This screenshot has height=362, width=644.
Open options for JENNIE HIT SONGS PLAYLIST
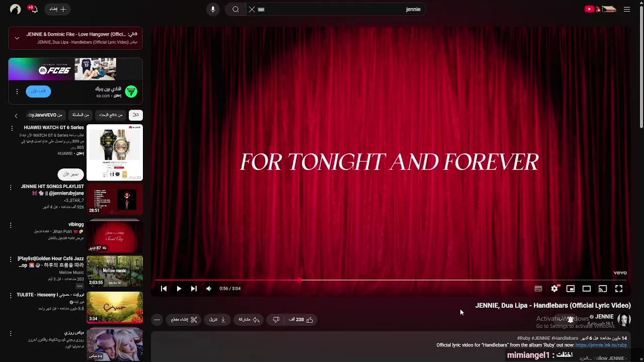(x=11, y=188)
